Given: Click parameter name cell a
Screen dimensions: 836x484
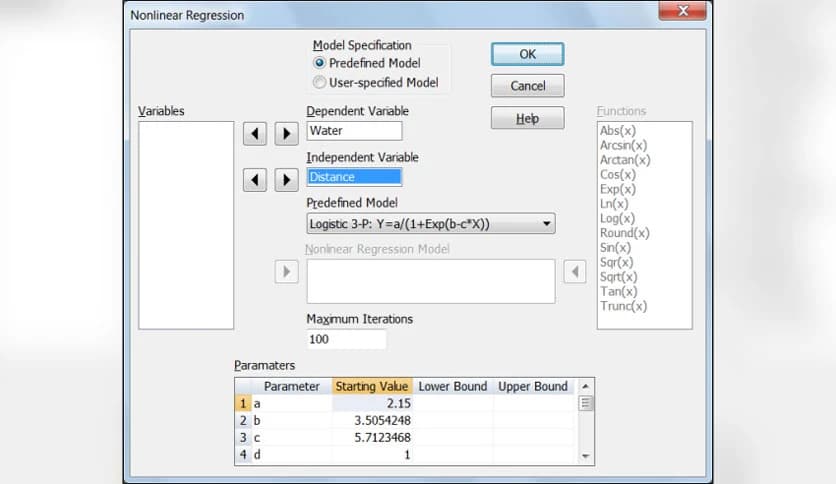Looking at the screenshot, I should click(292, 404).
